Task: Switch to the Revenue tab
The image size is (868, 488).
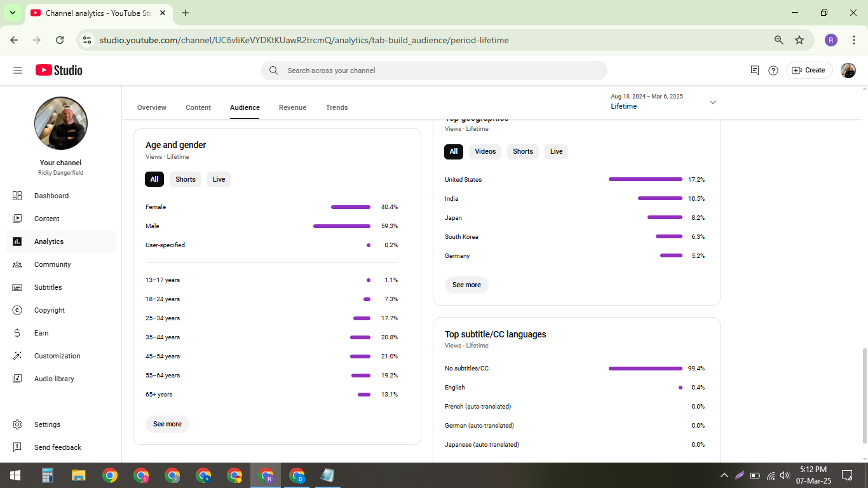Action: click(292, 107)
